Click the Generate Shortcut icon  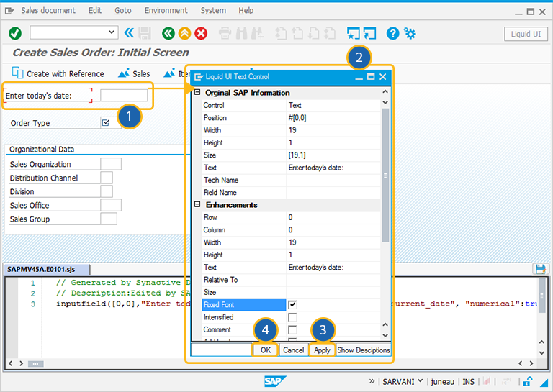click(369, 34)
